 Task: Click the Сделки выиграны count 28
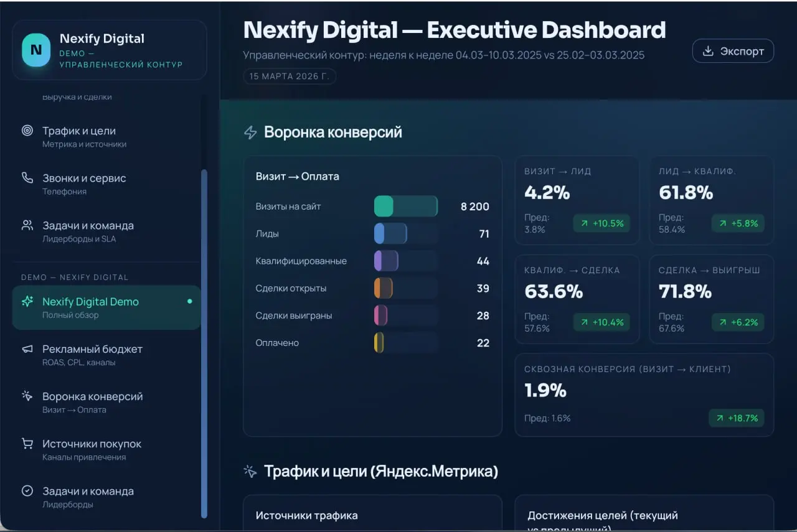click(x=483, y=315)
